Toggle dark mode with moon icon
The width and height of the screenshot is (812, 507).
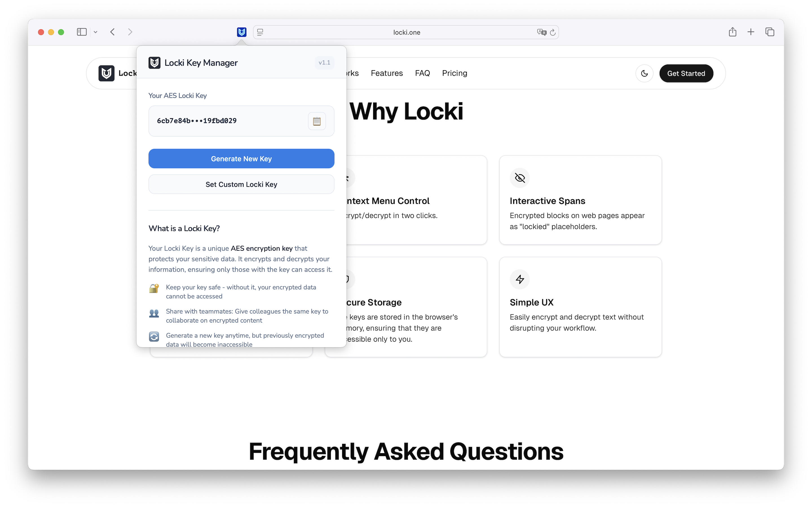[x=644, y=74]
